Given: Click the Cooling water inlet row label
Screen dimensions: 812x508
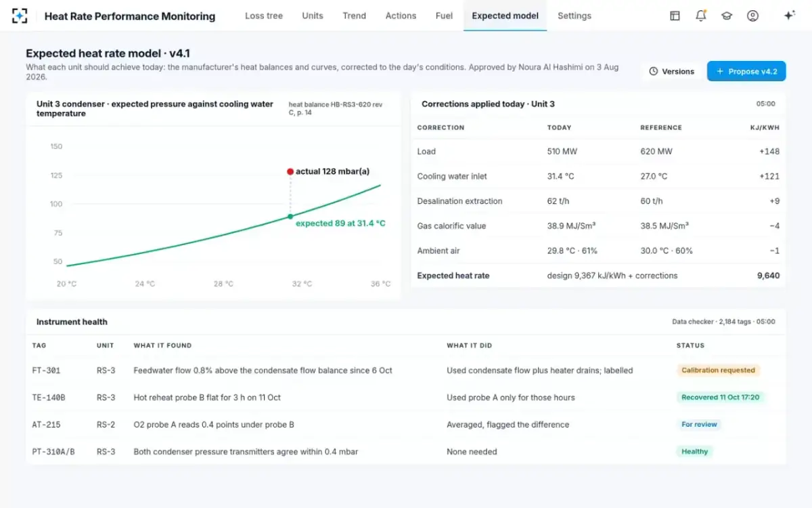Looking at the screenshot, I should point(452,176).
